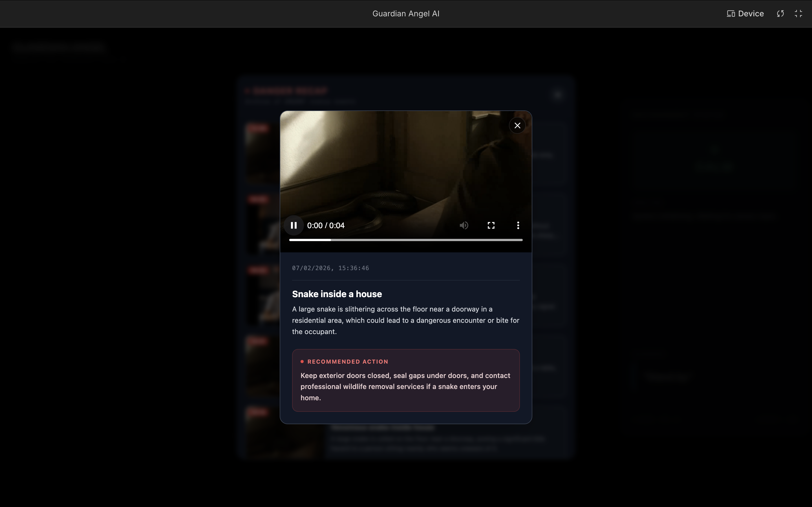This screenshot has width=812, height=507.
Task: Click the collapse-view icon in top bar
Action: pyautogui.click(x=798, y=14)
